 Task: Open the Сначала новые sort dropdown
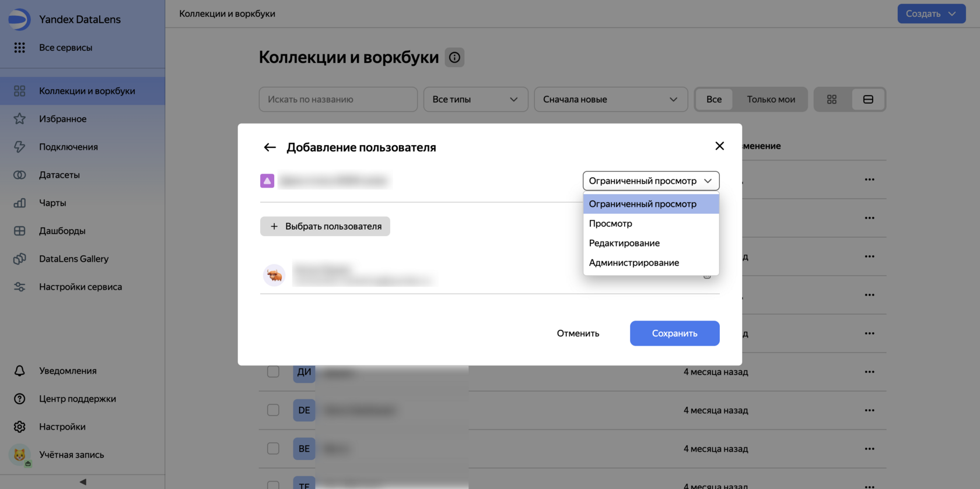click(x=611, y=99)
